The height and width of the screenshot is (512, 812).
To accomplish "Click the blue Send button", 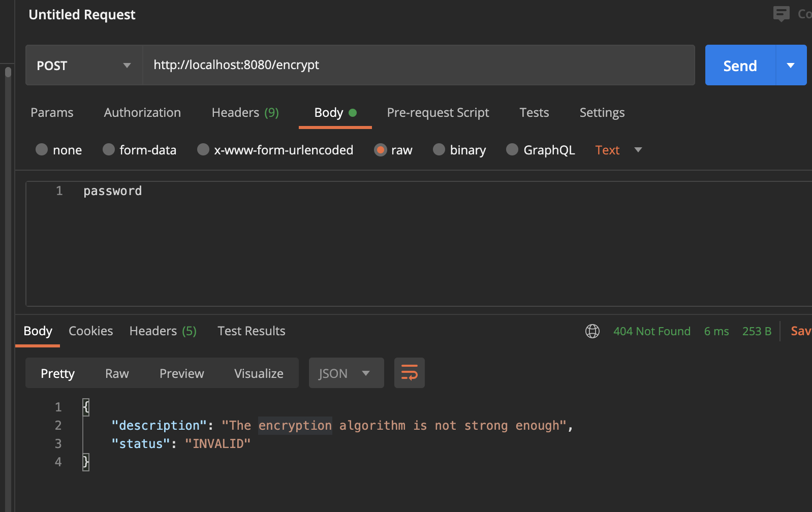I will (x=740, y=66).
